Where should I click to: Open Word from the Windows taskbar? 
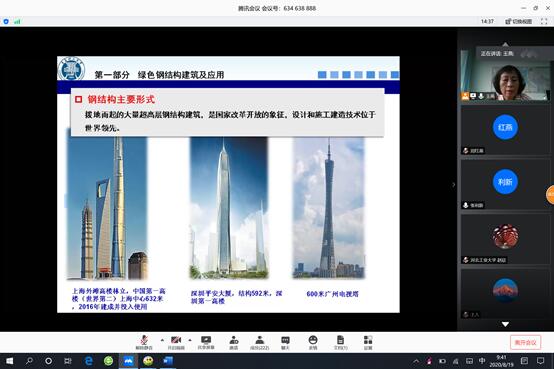pyautogui.click(x=168, y=361)
